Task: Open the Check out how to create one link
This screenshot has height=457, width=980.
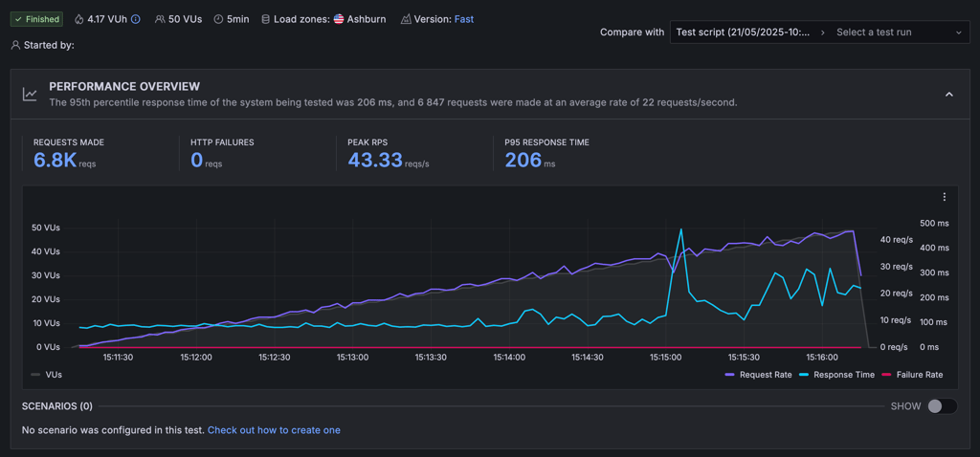Action: tap(274, 430)
